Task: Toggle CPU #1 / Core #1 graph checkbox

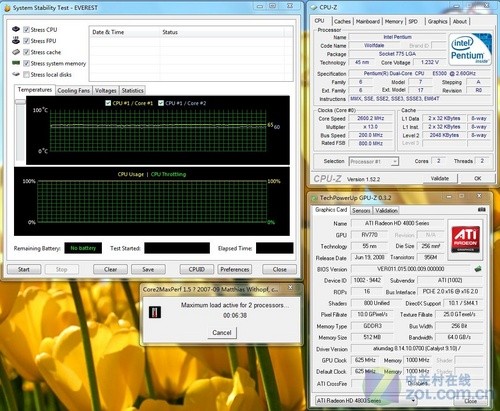Action: click(x=108, y=103)
